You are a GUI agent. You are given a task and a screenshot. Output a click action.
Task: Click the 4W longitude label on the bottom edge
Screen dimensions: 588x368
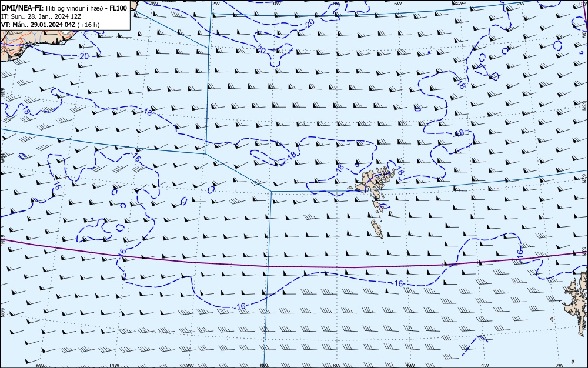click(485, 366)
